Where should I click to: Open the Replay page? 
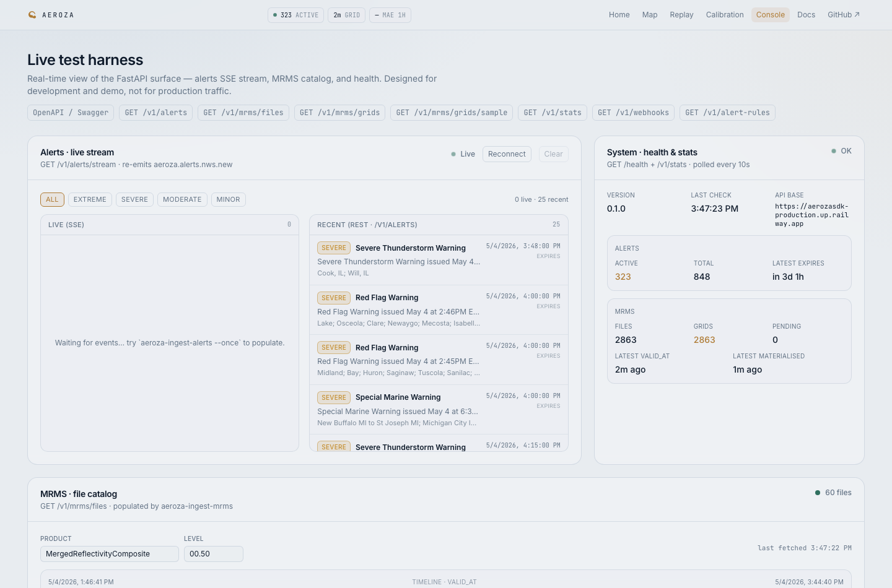681,15
